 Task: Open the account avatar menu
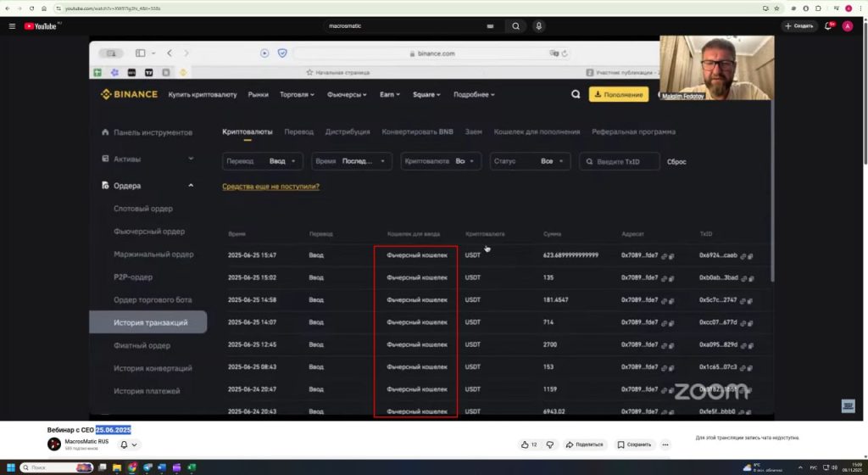point(848,26)
